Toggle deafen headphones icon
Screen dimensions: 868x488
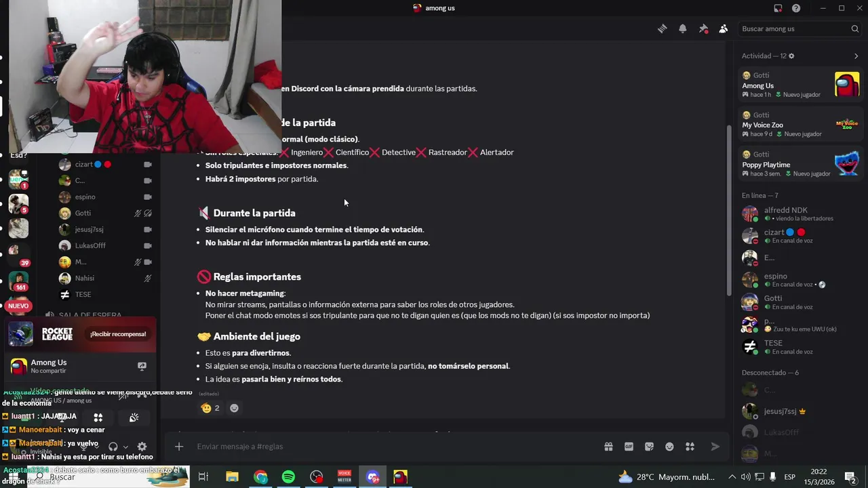click(x=113, y=447)
